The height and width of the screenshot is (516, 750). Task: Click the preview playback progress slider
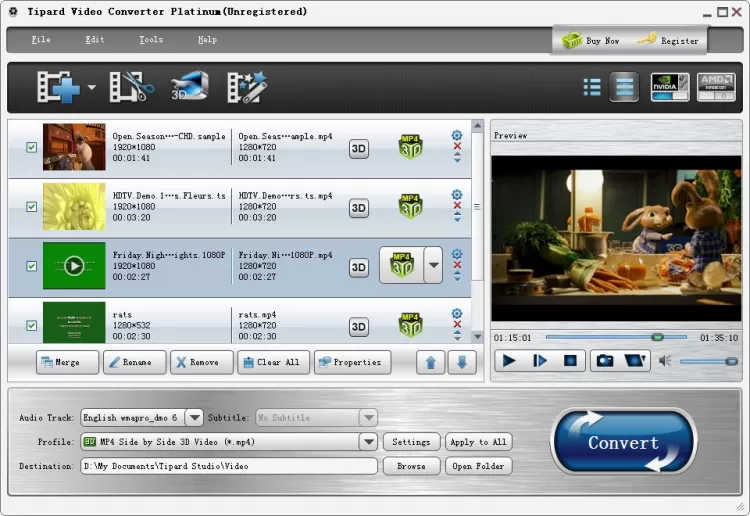click(616, 337)
